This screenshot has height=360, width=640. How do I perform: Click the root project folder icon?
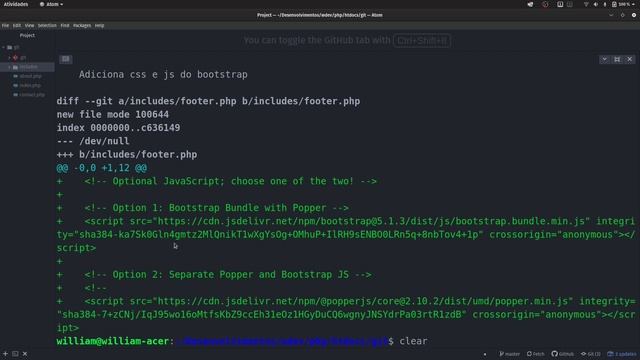9,47
